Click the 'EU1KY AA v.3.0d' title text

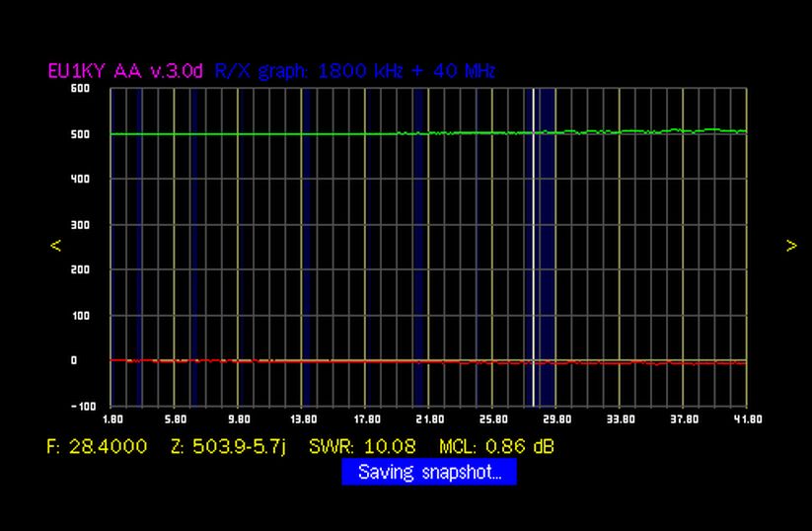point(126,71)
